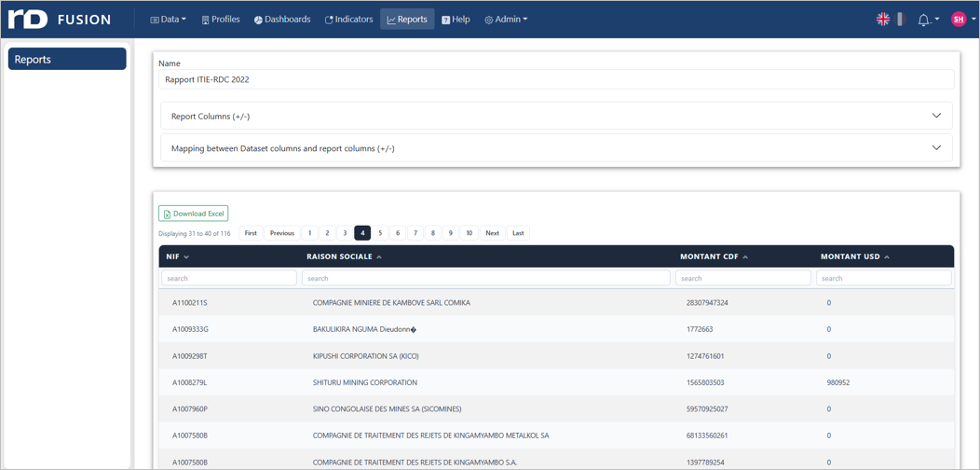
Task: Sort by the NIF column
Action: point(178,256)
